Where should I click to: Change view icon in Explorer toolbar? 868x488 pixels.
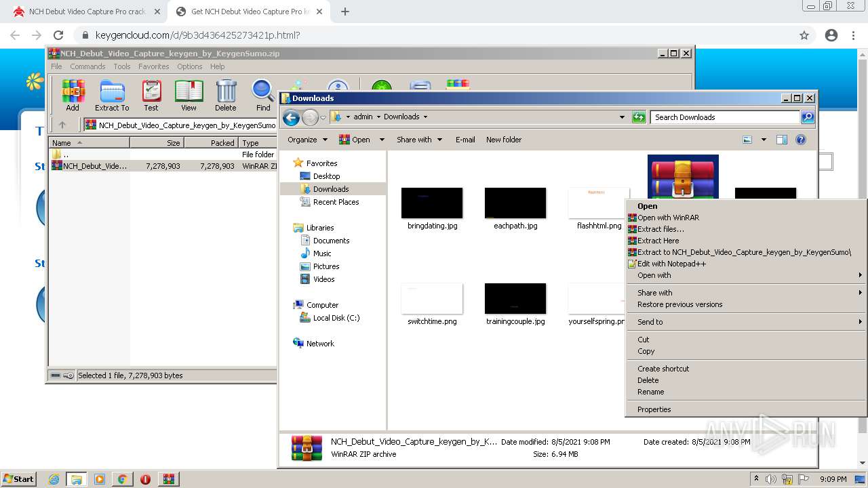point(747,140)
